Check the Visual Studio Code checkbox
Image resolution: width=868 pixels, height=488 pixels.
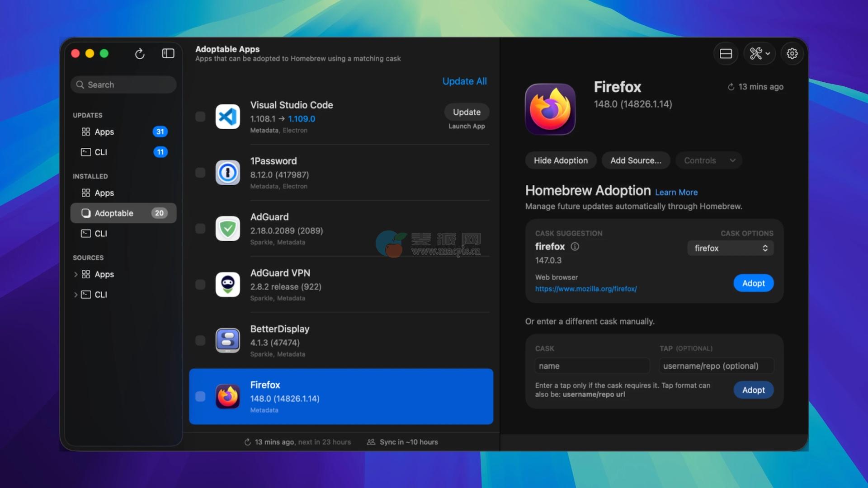click(x=200, y=117)
